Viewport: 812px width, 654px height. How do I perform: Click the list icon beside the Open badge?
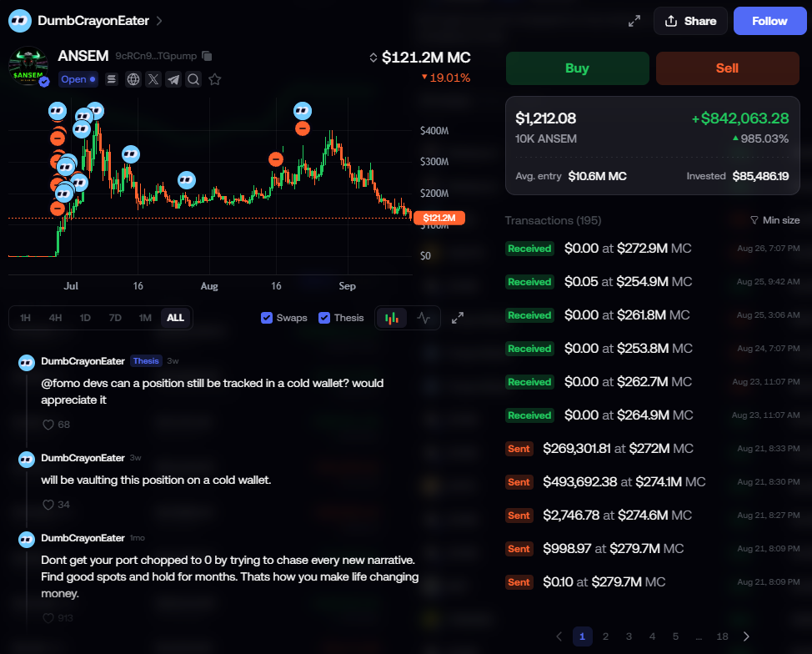pos(112,79)
